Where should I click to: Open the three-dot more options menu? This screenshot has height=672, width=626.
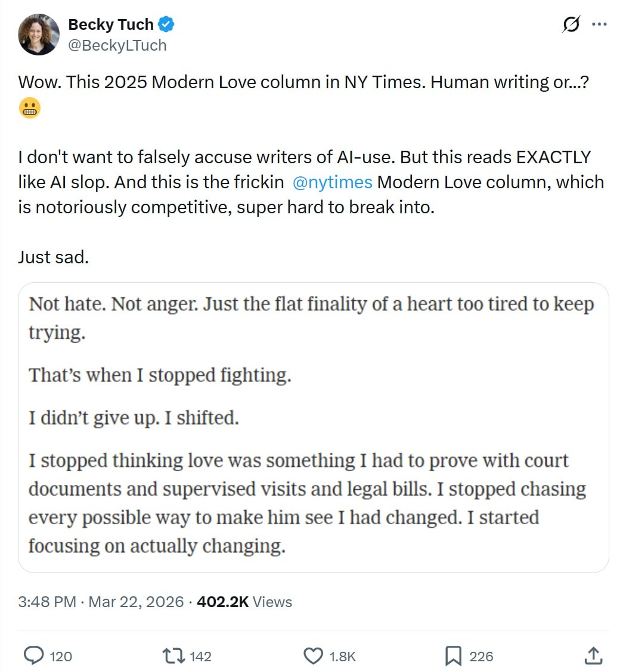click(599, 25)
